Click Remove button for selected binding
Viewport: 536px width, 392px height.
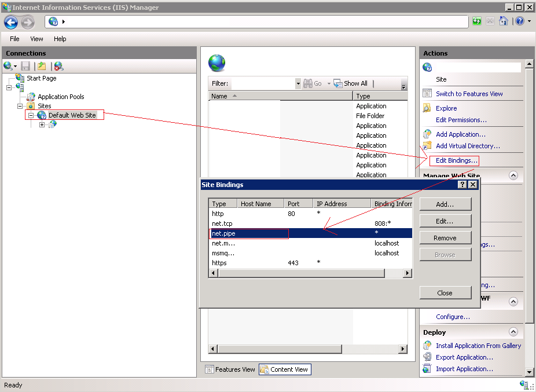tap(445, 238)
